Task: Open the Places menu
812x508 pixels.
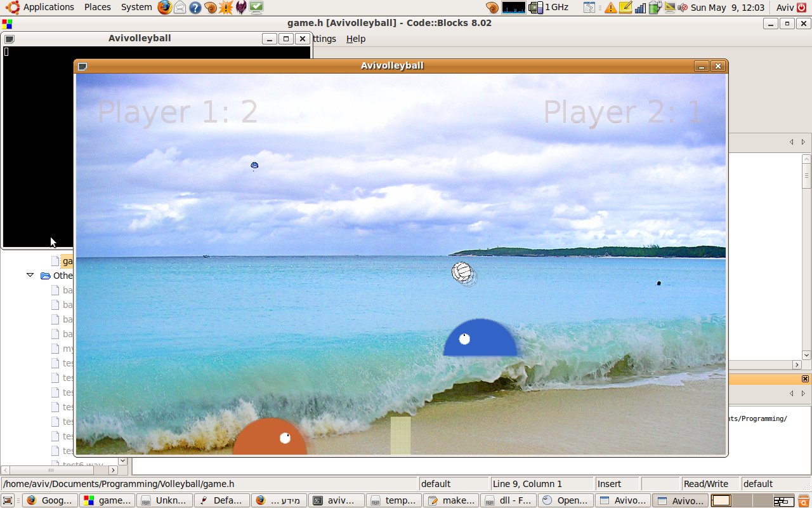Action: click(97, 7)
